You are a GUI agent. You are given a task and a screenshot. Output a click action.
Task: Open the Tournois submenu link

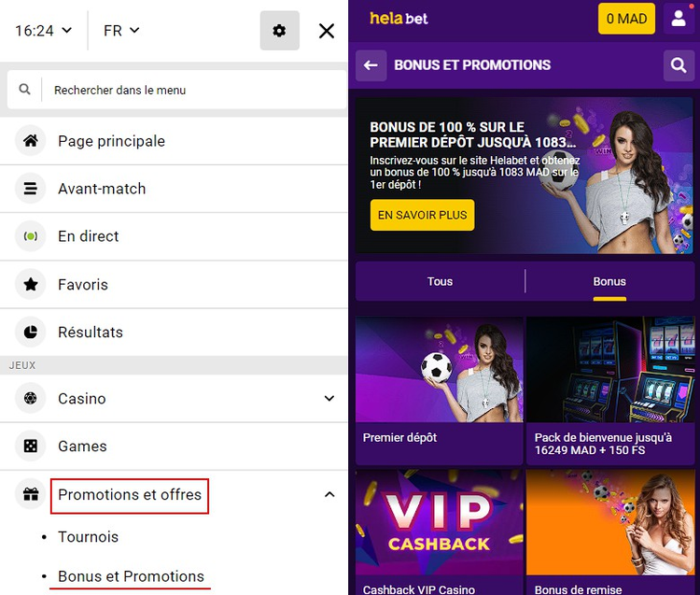click(x=88, y=536)
